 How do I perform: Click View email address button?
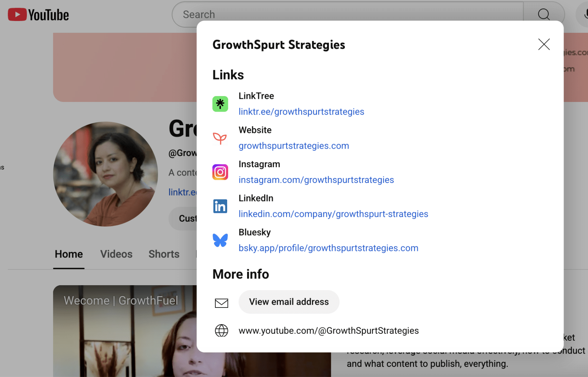tap(289, 302)
